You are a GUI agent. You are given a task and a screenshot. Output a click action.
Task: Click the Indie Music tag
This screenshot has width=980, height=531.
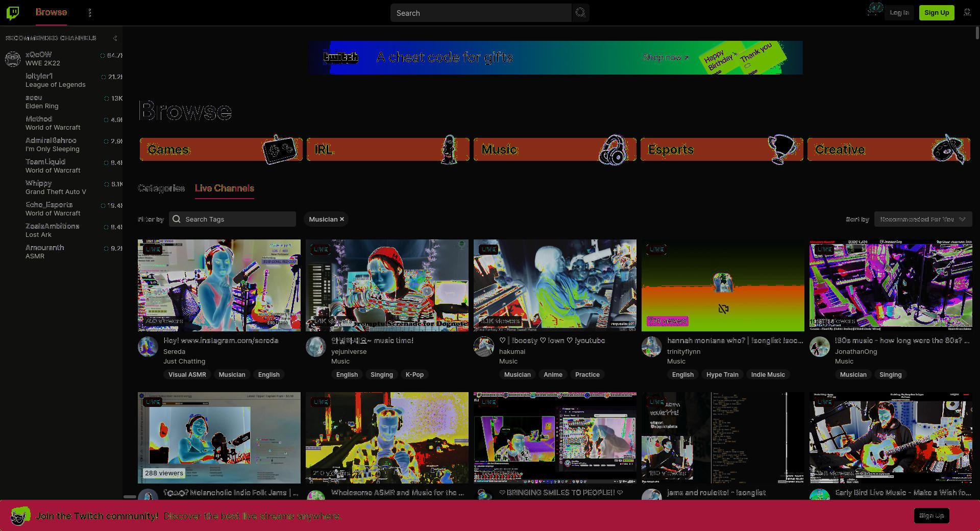click(768, 374)
